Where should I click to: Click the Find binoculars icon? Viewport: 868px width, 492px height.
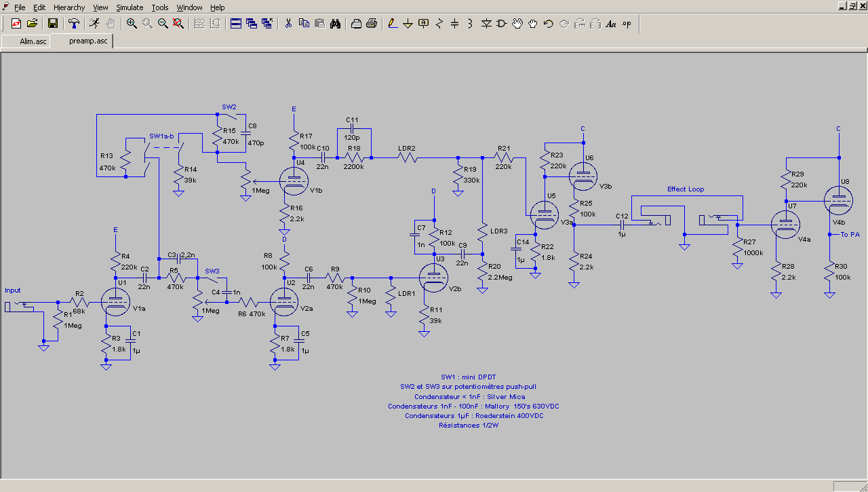click(x=335, y=24)
